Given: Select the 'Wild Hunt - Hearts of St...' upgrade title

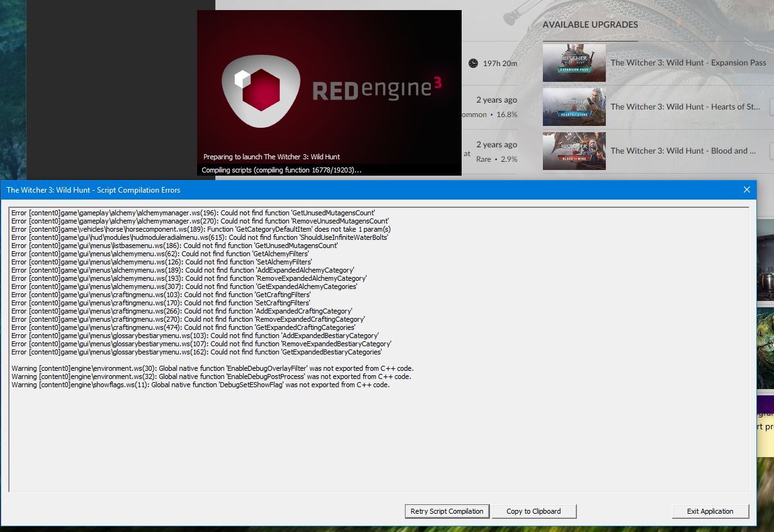Looking at the screenshot, I should point(685,107).
